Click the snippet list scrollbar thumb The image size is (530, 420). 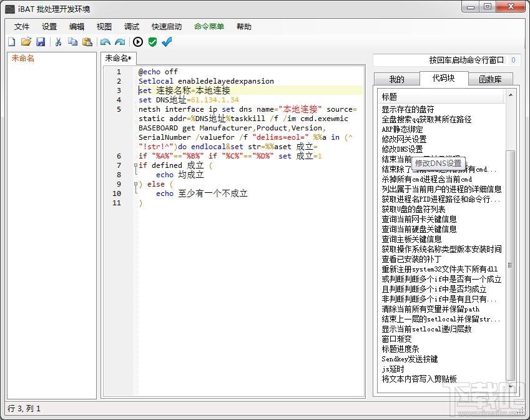511,265
